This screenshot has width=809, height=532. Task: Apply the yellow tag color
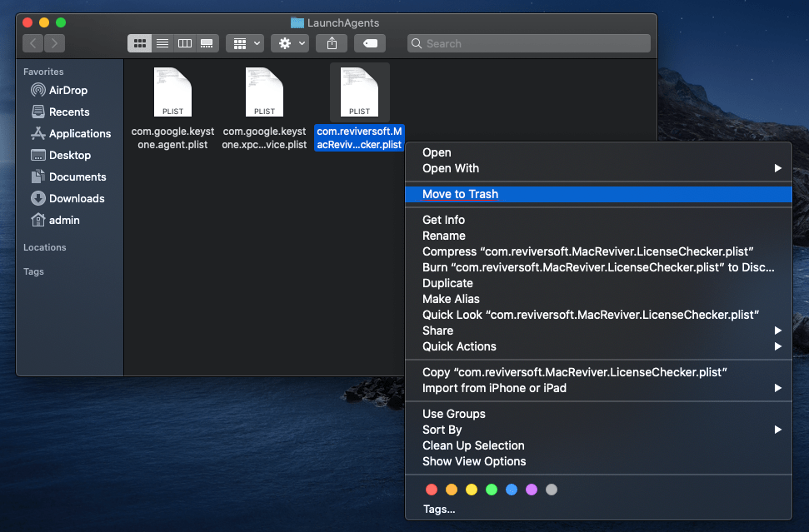coord(472,490)
